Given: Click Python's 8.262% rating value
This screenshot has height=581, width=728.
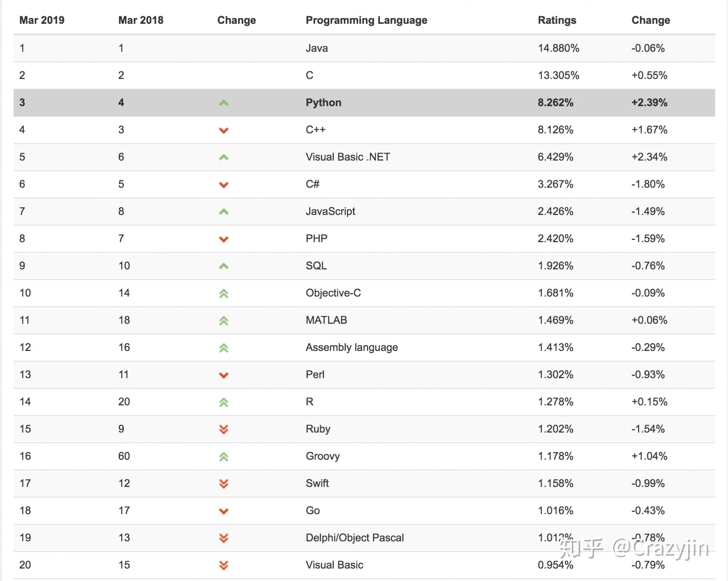Looking at the screenshot, I should point(555,102).
